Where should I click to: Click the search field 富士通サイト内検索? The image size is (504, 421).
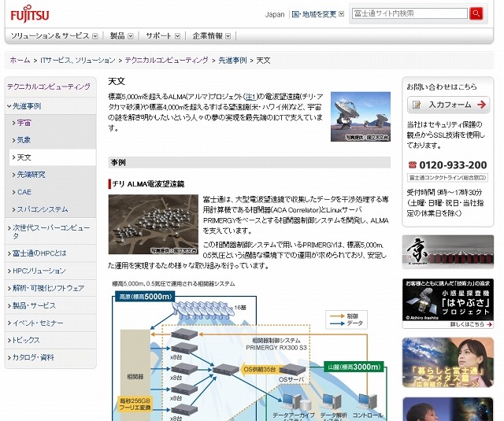tap(409, 13)
